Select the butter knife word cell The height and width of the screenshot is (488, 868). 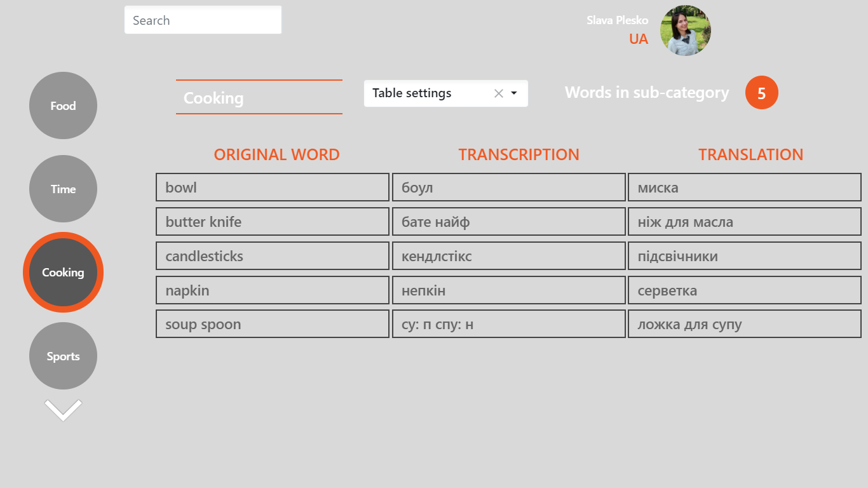(x=273, y=222)
